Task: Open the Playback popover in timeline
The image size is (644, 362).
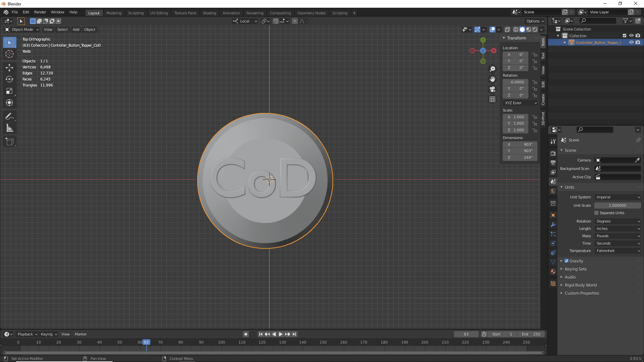Action: (27, 334)
